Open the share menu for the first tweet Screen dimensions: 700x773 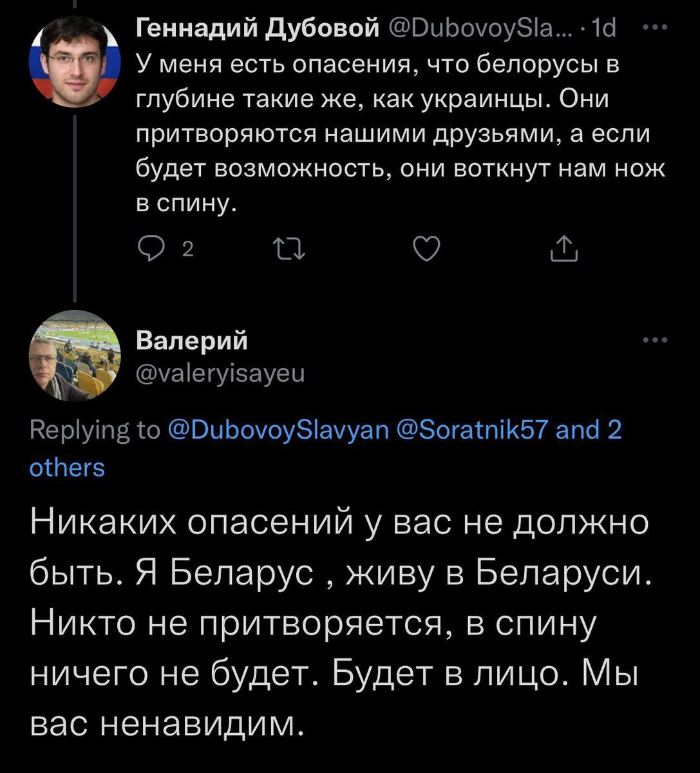[565, 249]
